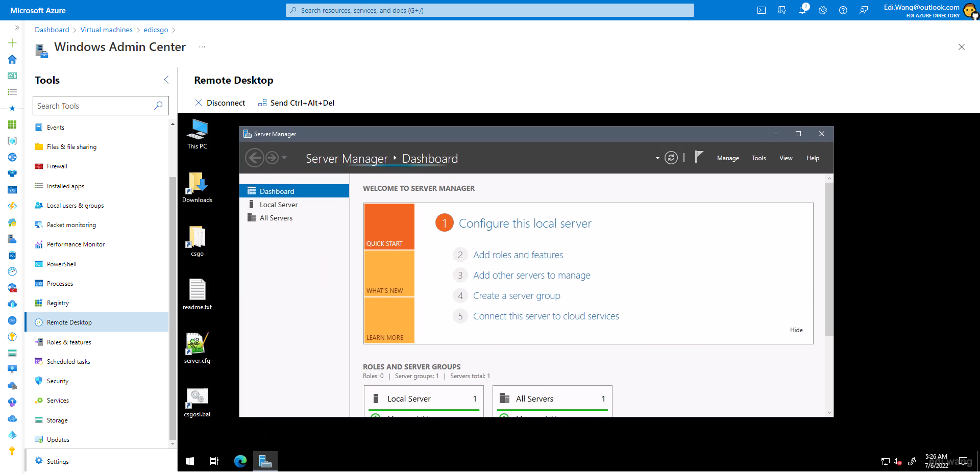The width and height of the screenshot is (980, 474).
Task: Open the PowerShell tool
Action: 97,264
